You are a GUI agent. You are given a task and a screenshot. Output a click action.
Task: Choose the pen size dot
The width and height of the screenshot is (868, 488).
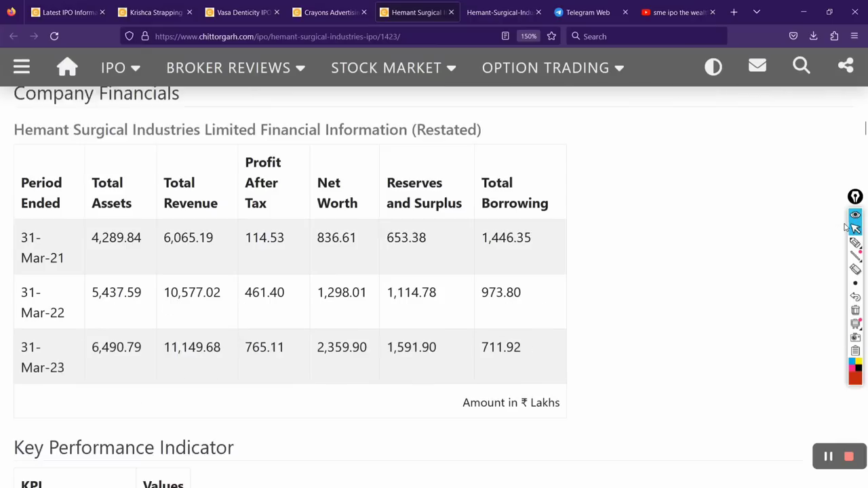point(855,283)
